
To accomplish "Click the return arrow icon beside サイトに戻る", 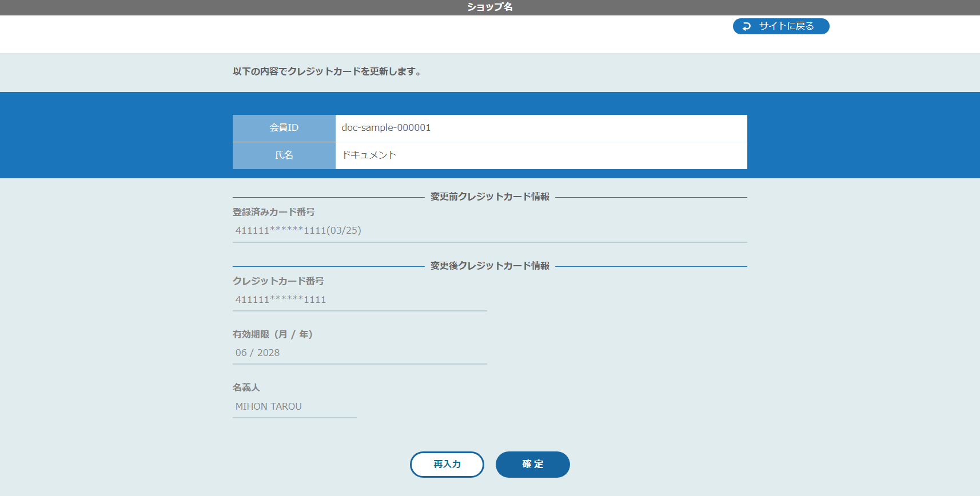I will 746,26.
